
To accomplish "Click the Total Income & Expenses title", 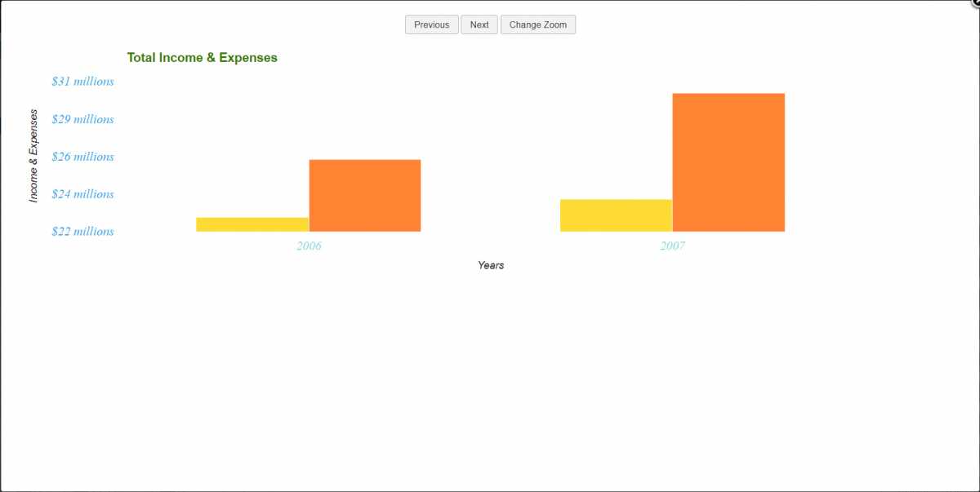I will 203,58.
